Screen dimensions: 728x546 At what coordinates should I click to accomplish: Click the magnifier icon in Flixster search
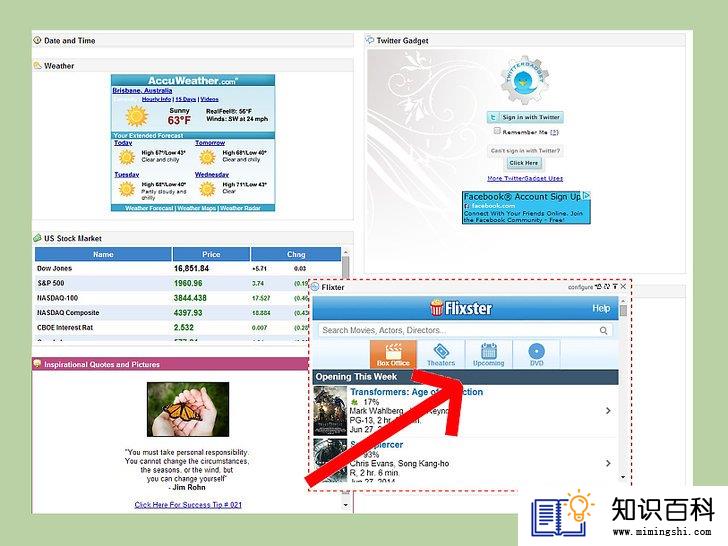(603, 331)
